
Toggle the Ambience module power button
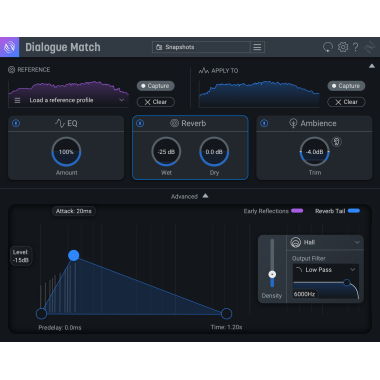[x=264, y=123]
